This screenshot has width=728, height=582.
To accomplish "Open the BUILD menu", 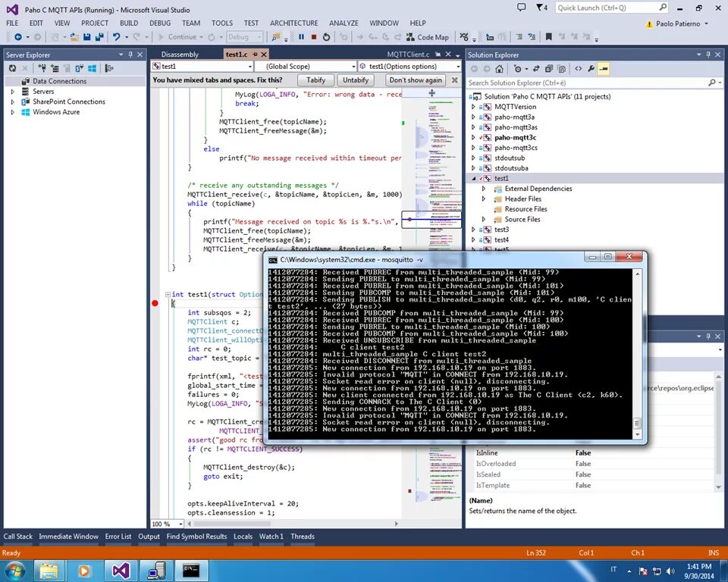I will click(129, 23).
